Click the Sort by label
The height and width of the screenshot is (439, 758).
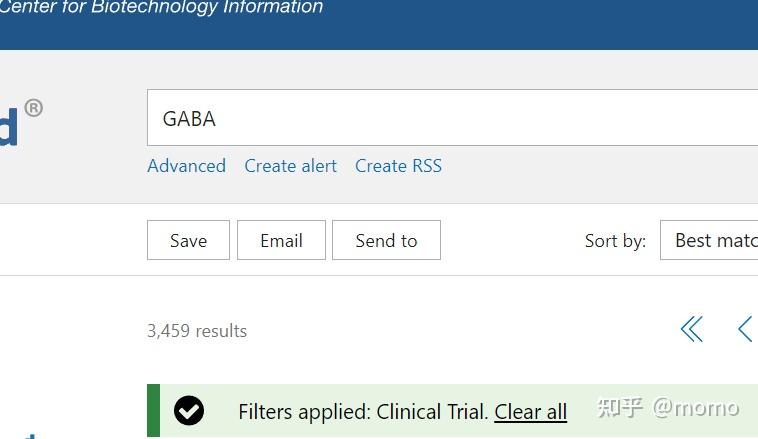pyautogui.click(x=615, y=241)
